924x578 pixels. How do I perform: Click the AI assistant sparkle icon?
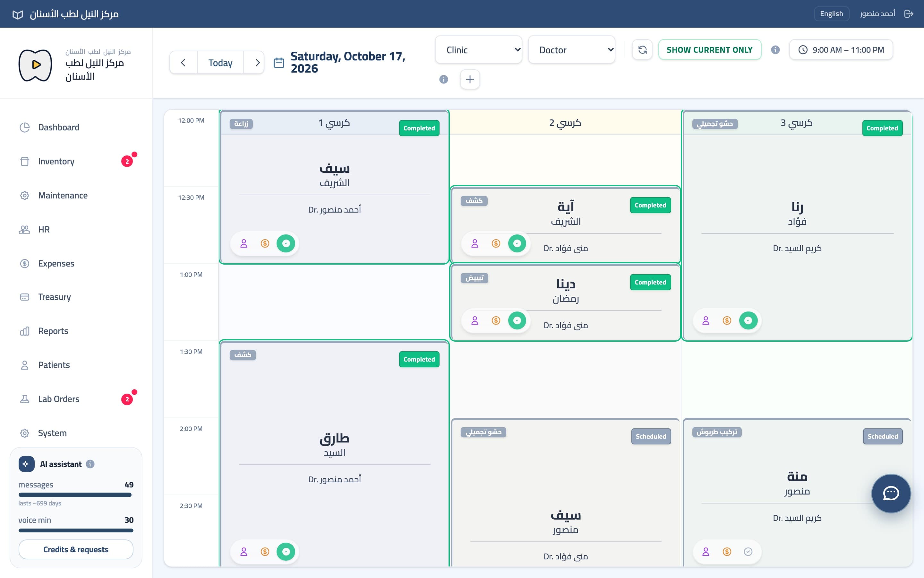coord(26,464)
